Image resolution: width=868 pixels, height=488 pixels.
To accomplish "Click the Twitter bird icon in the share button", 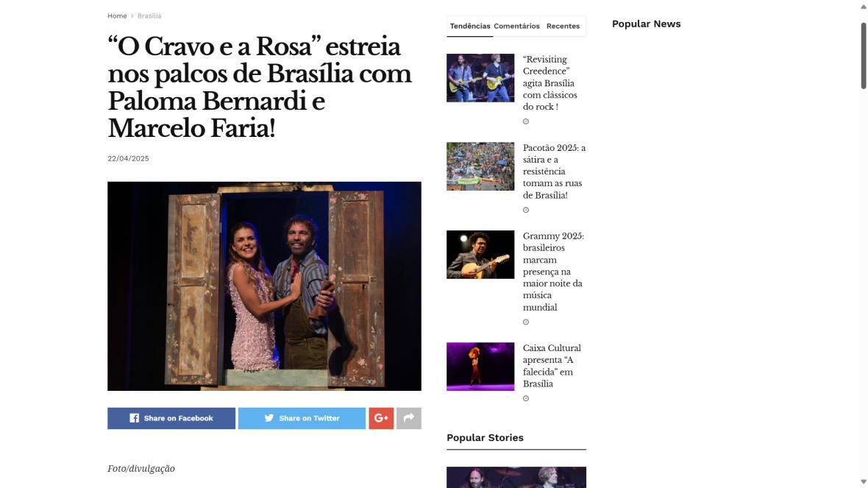I will tap(269, 418).
